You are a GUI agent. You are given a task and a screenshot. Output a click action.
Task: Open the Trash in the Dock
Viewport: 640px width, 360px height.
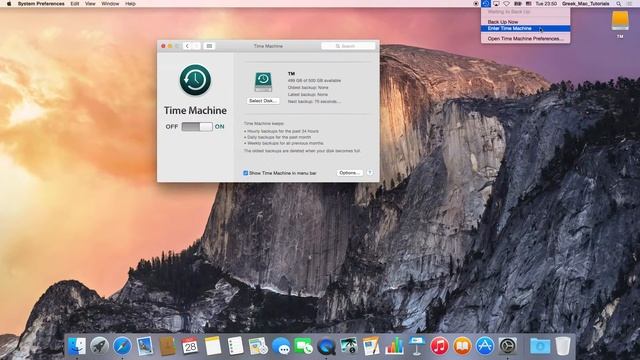coord(563,346)
